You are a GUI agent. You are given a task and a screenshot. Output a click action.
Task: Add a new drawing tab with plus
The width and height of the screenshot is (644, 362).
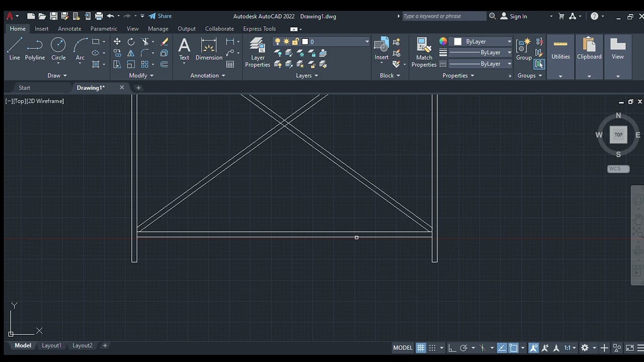pyautogui.click(x=138, y=87)
